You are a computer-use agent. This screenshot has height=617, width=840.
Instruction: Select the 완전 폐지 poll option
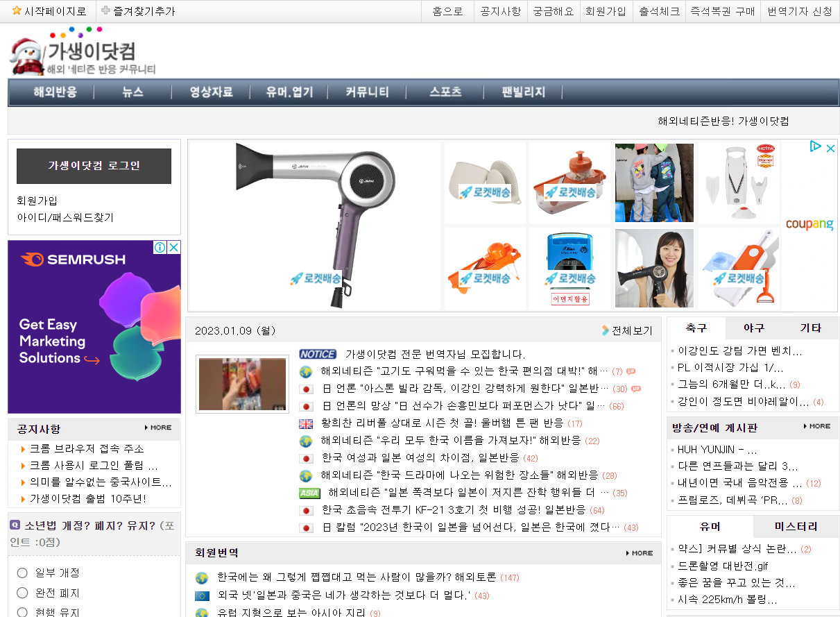(22, 593)
